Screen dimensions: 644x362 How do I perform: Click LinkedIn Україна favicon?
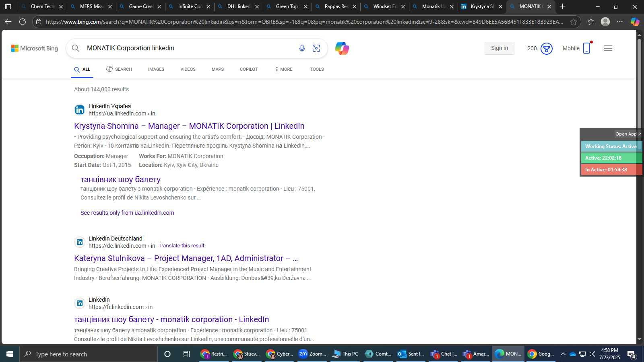[80, 110]
